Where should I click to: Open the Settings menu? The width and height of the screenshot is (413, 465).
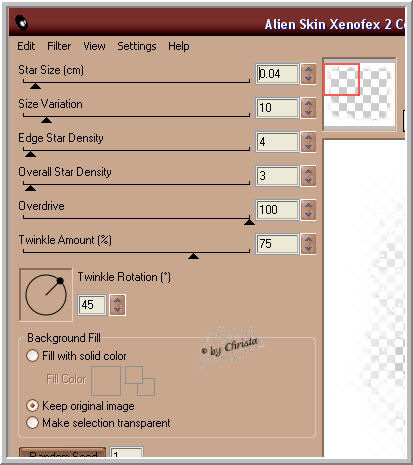point(137,46)
